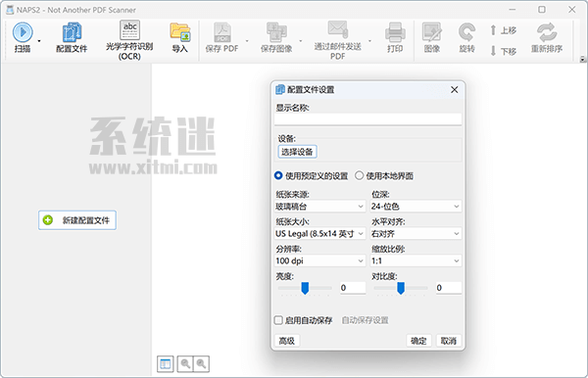Open the Resolution (分辨率) 100 dpi dropdown
Screen dimensions: 588x378
tap(319, 260)
